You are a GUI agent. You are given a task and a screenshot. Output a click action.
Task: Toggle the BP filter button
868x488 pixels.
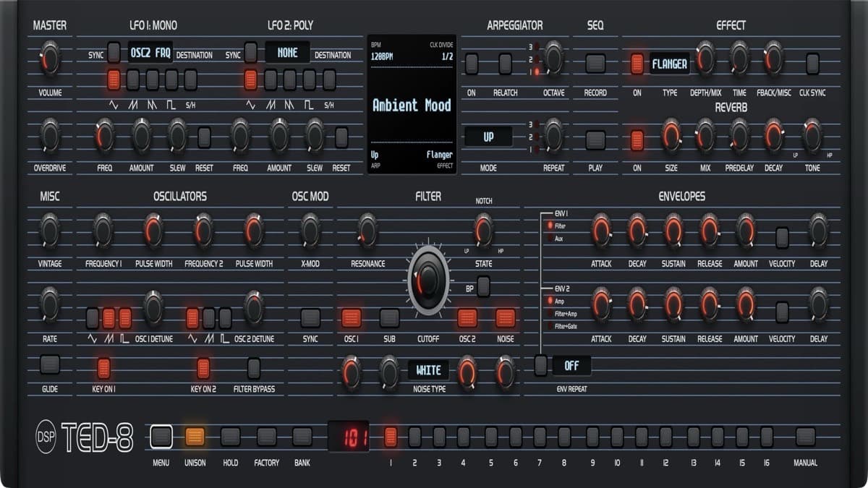[x=483, y=287]
